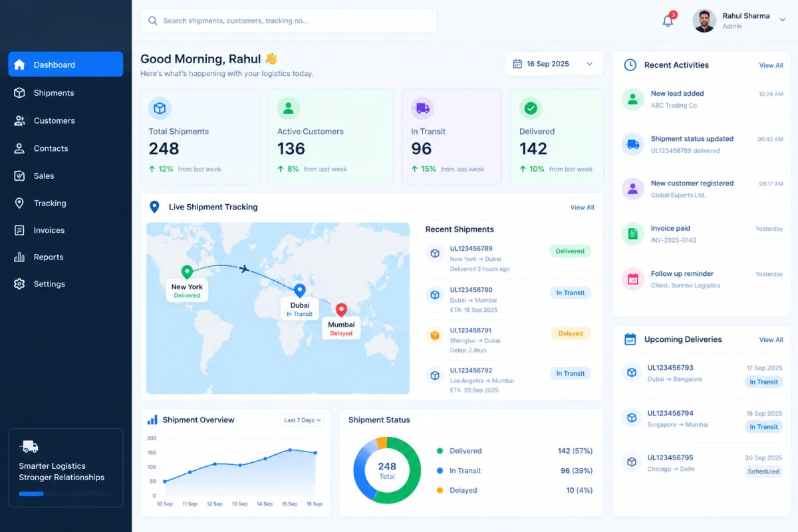Click shipment number UL123456790
The width and height of the screenshot is (798, 532).
click(471, 290)
